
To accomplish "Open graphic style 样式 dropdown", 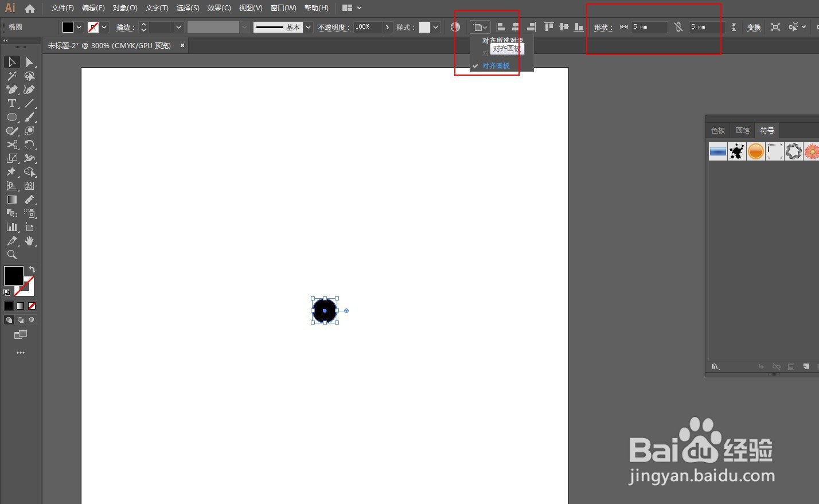I will pyautogui.click(x=436, y=27).
